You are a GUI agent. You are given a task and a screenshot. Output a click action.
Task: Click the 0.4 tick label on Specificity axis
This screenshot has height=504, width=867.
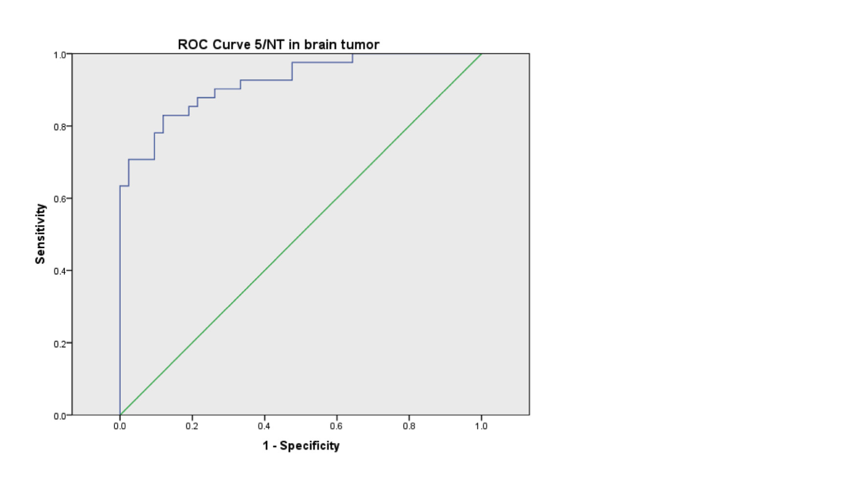[x=264, y=426]
